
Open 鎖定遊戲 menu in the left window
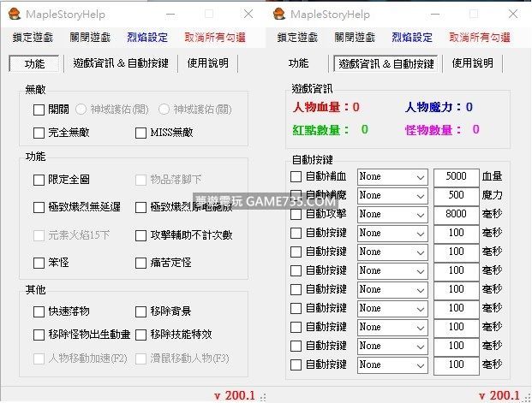pos(33,38)
